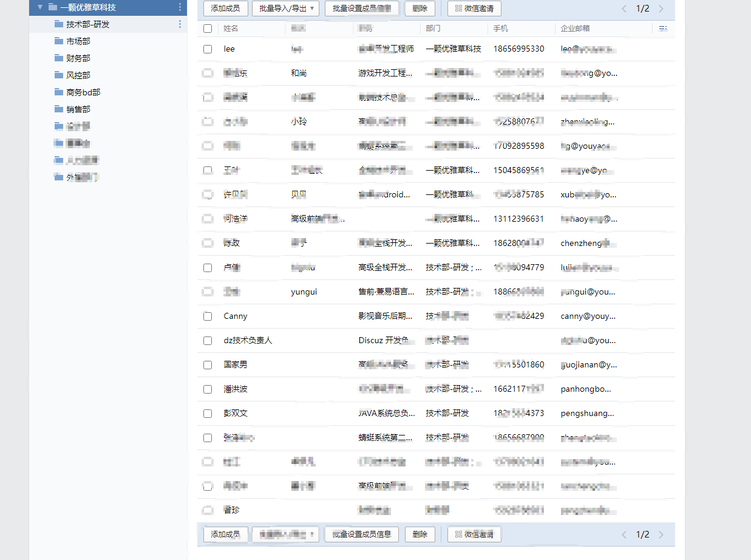The height and width of the screenshot is (560, 751).
Task: Click 批量设置成员信息 in the top toolbar
Action: (x=362, y=9)
